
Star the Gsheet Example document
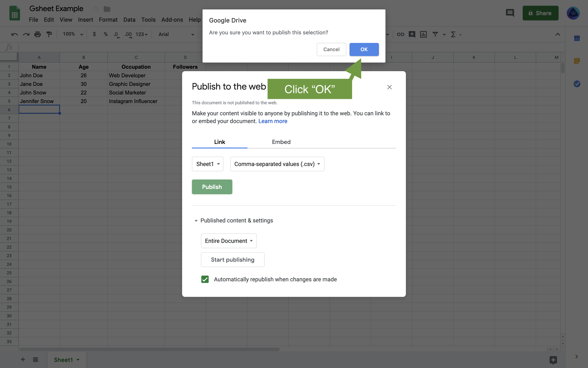(x=96, y=9)
